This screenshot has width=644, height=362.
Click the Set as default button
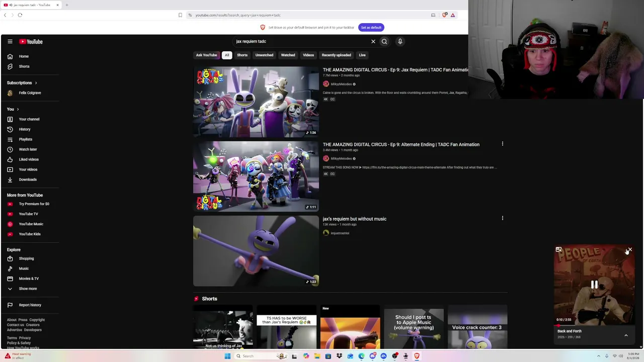(371, 28)
